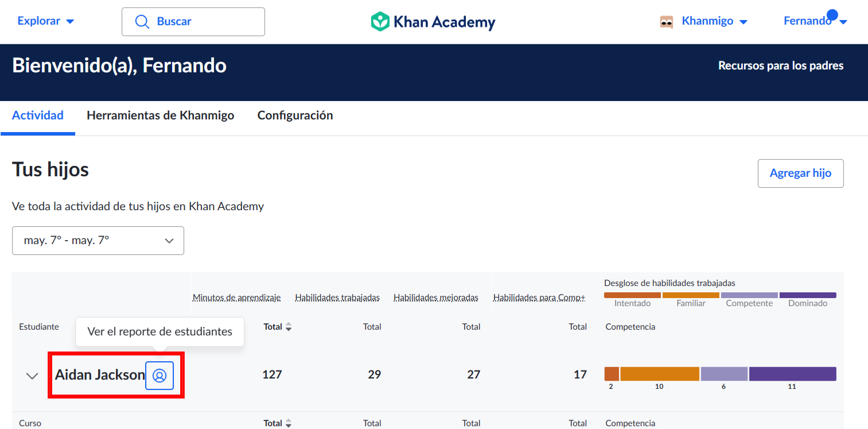Click the Khanmigo avatar icon

tap(666, 22)
